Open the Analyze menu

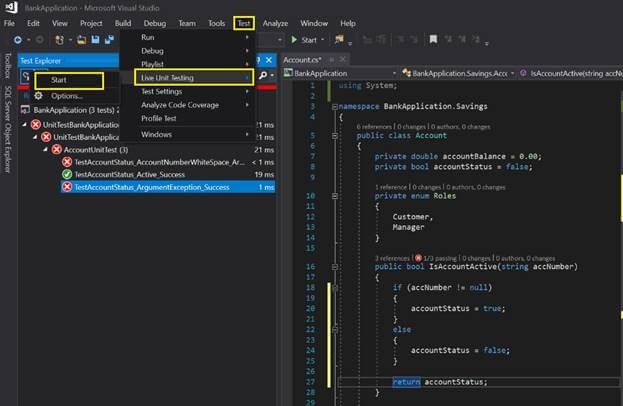point(275,23)
